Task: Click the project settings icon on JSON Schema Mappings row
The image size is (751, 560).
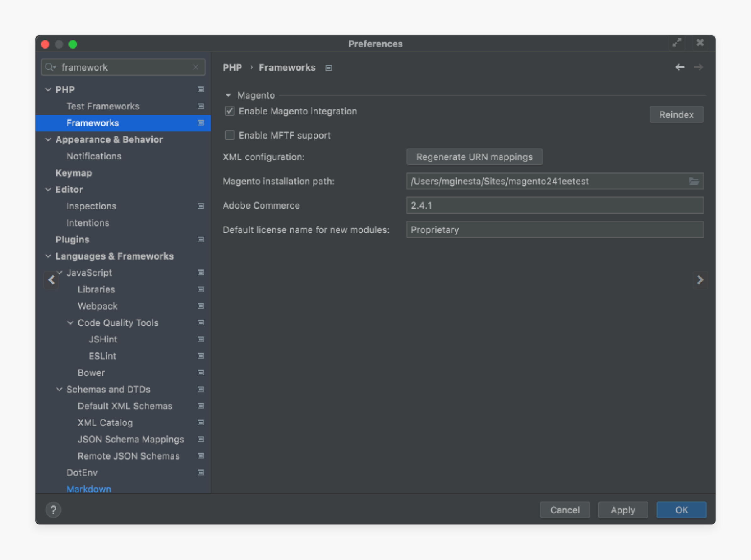Action: tap(201, 439)
